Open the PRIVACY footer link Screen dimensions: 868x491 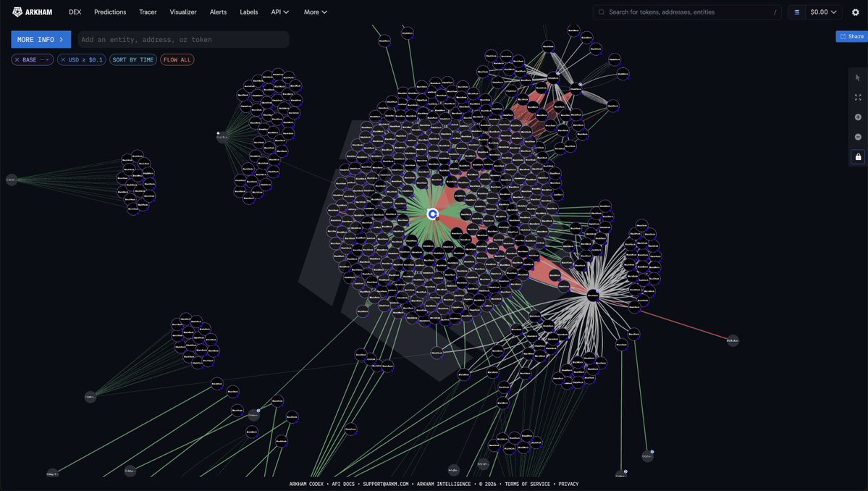[x=568, y=484]
